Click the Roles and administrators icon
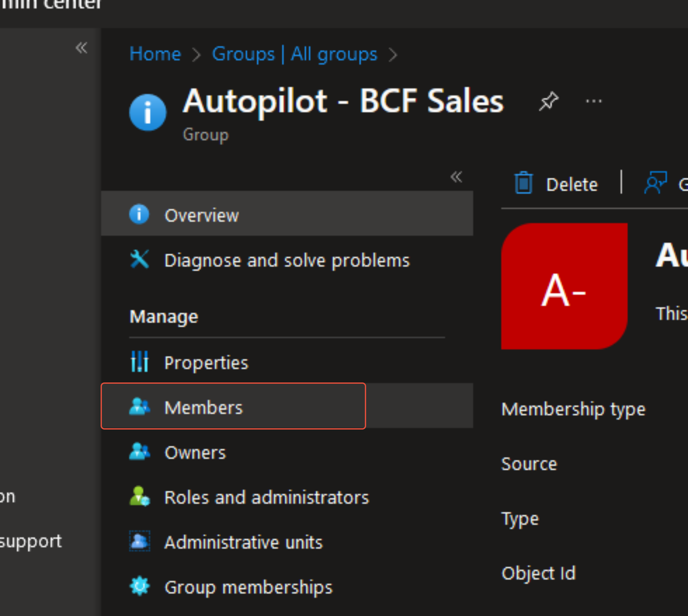The width and height of the screenshot is (688, 616). point(139,497)
